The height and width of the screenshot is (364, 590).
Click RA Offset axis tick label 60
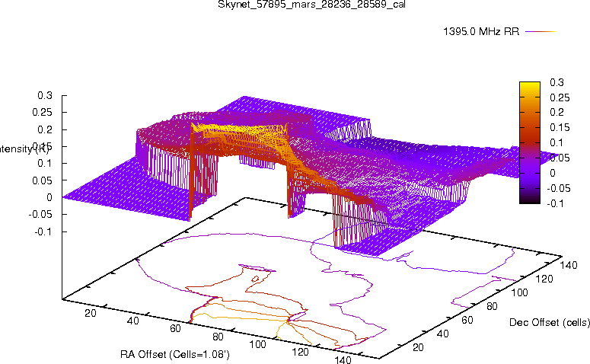coord(175,329)
